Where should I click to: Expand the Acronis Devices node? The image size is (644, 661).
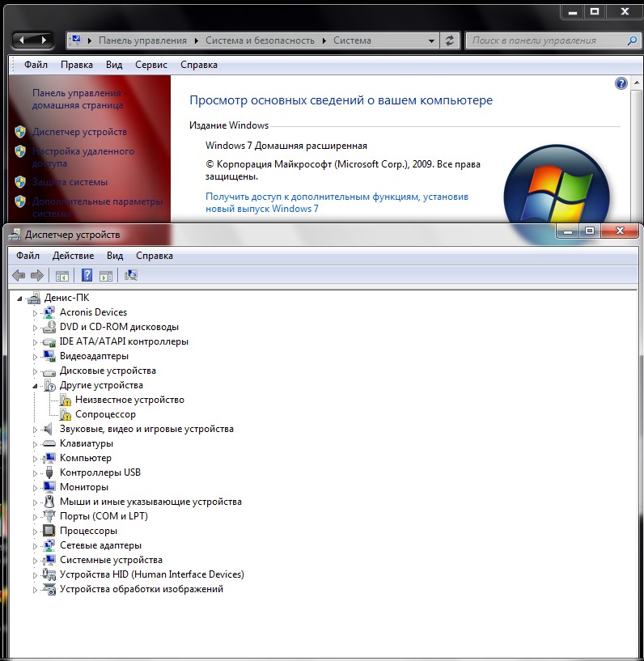point(36,313)
